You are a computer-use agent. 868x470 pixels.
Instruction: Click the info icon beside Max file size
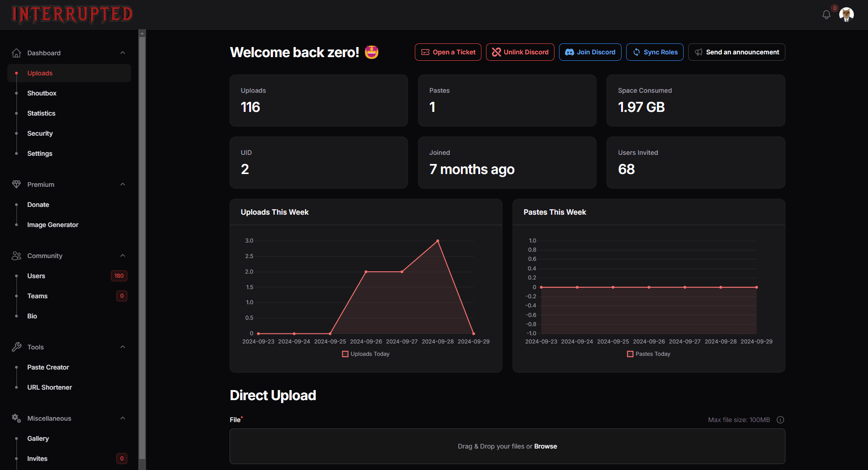pyautogui.click(x=780, y=420)
